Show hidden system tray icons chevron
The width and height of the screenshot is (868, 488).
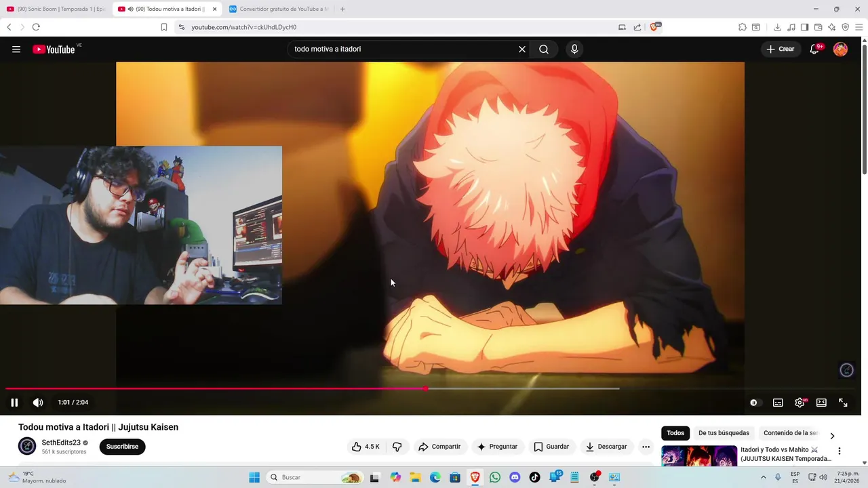764,477
